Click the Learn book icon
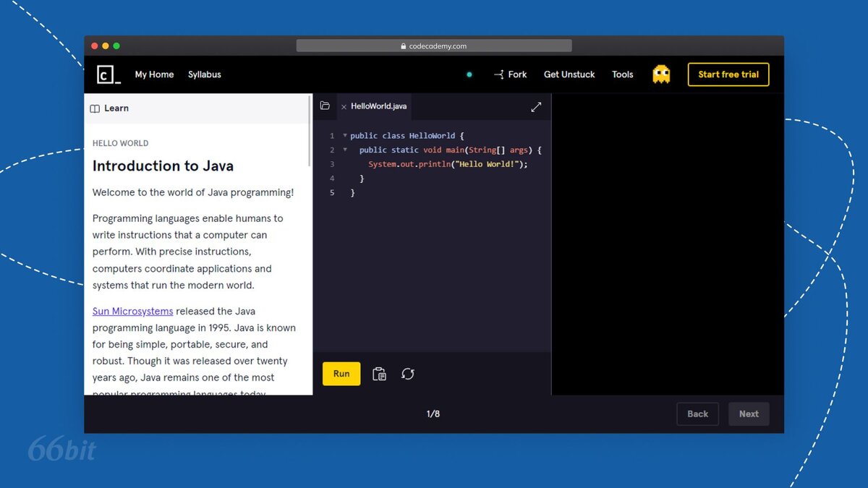Viewport: 868px width, 488px height. click(95, 108)
